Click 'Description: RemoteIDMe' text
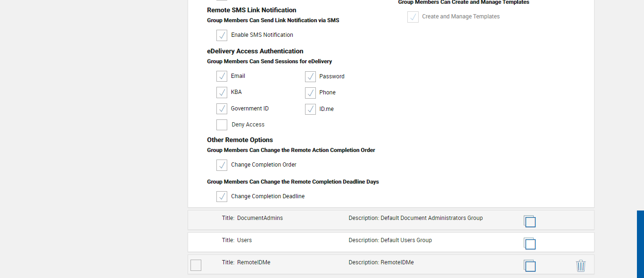 [x=381, y=262]
